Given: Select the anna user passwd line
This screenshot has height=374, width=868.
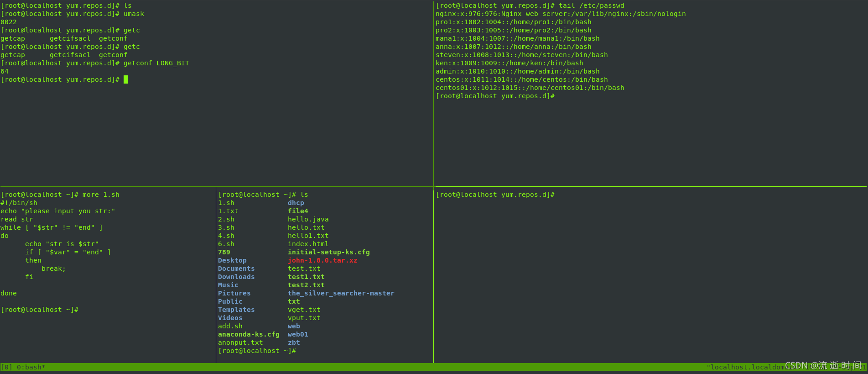Looking at the screenshot, I should click(x=514, y=47).
